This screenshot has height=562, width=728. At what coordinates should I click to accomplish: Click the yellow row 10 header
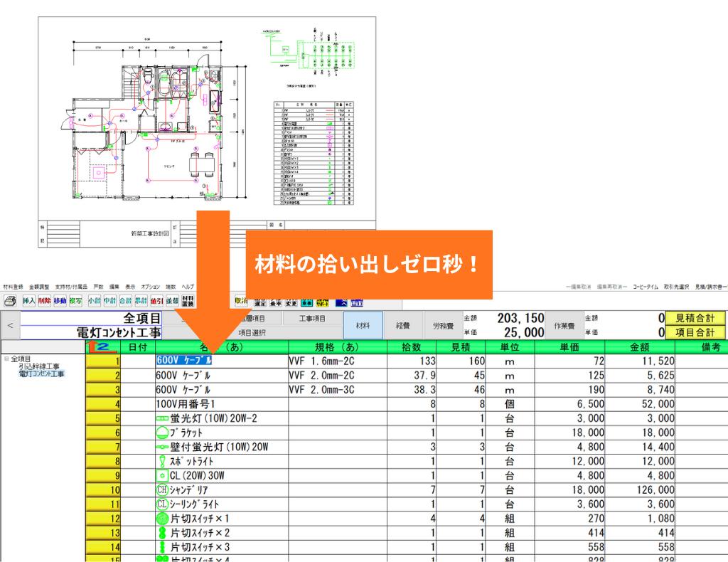(102, 489)
